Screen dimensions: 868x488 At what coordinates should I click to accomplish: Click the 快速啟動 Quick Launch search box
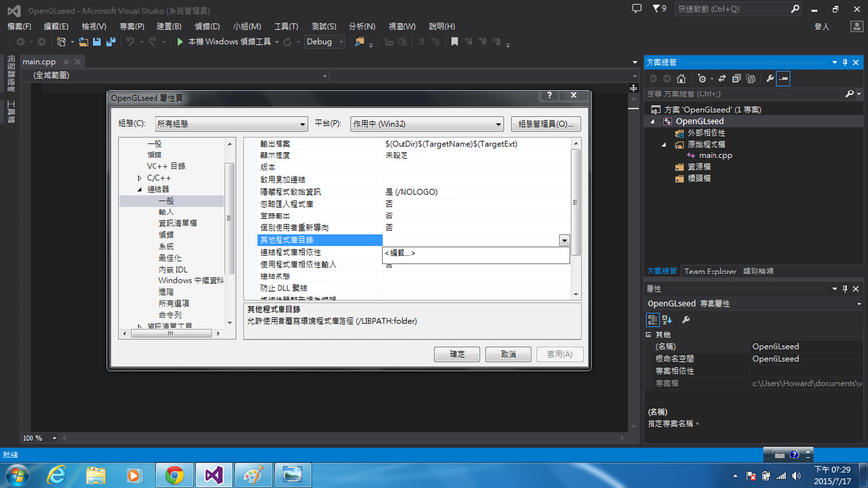pos(732,9)
